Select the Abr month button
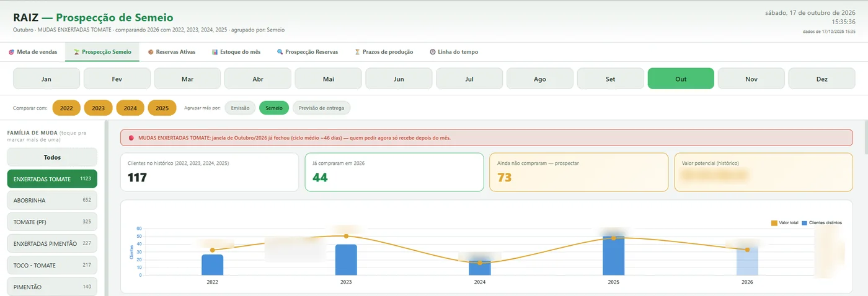Image resolution: width=868 pixels, height=296 pixels. click(258, 79)
